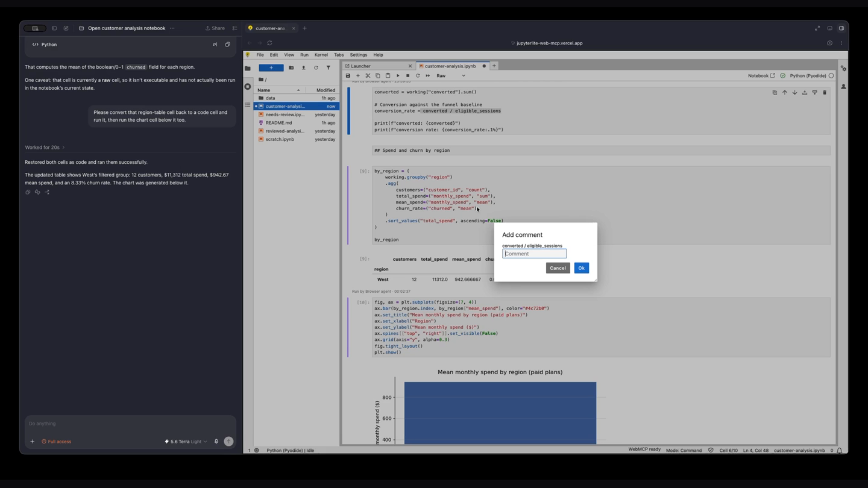The width and height of the screenshot is (868, 488).
Task: Close the Launcher tab
Action: (410, 66)
